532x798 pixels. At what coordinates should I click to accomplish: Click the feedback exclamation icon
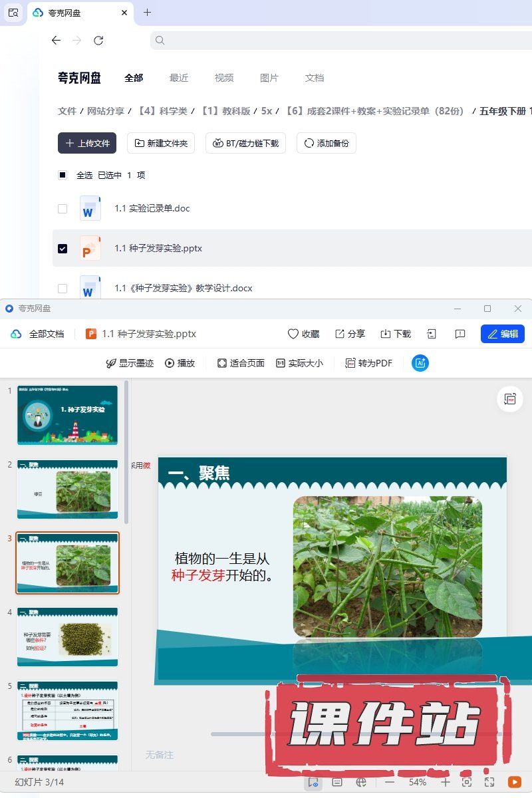[x=460, y=334]
